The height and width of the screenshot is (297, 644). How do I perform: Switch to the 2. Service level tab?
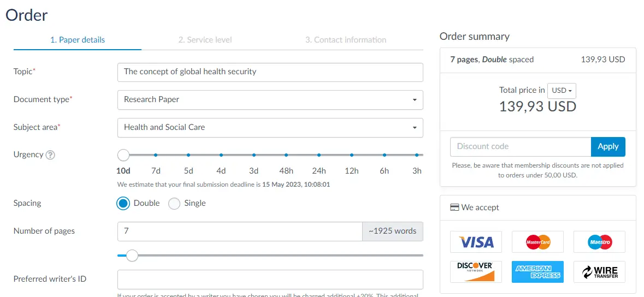pyautogui.click(x=205, y=40)
